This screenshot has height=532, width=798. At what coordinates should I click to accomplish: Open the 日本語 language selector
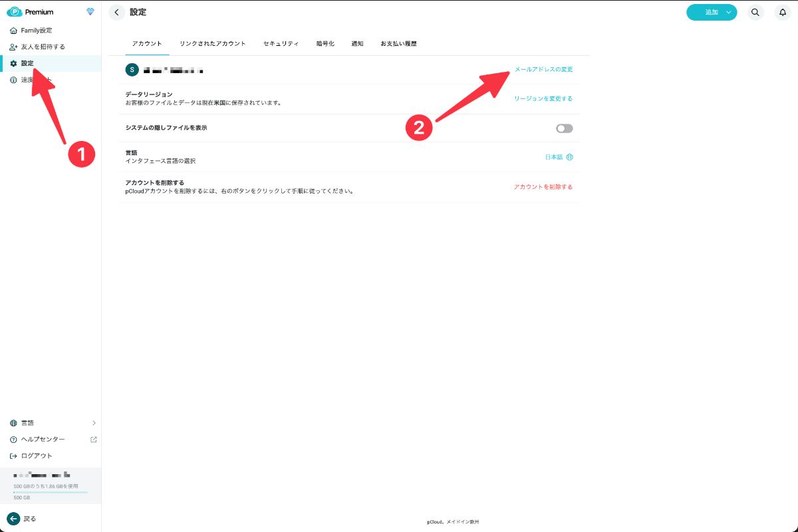[x=553, y=158]
